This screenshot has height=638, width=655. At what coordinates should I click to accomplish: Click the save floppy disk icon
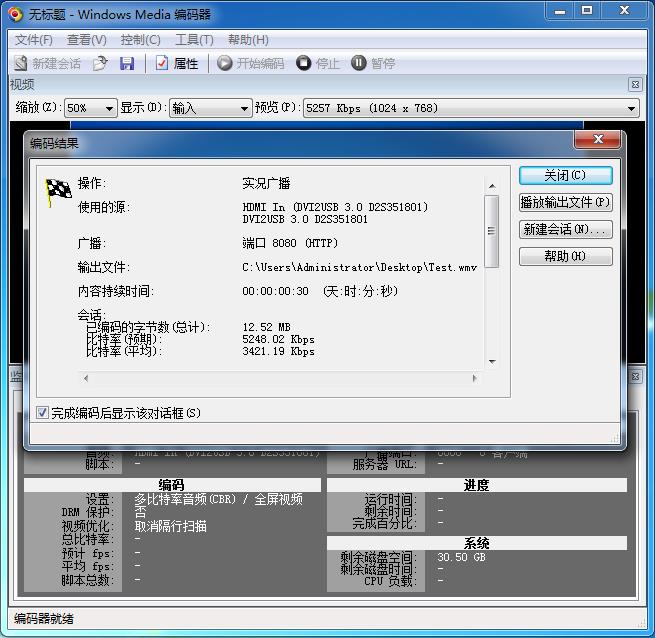point(127,63)
